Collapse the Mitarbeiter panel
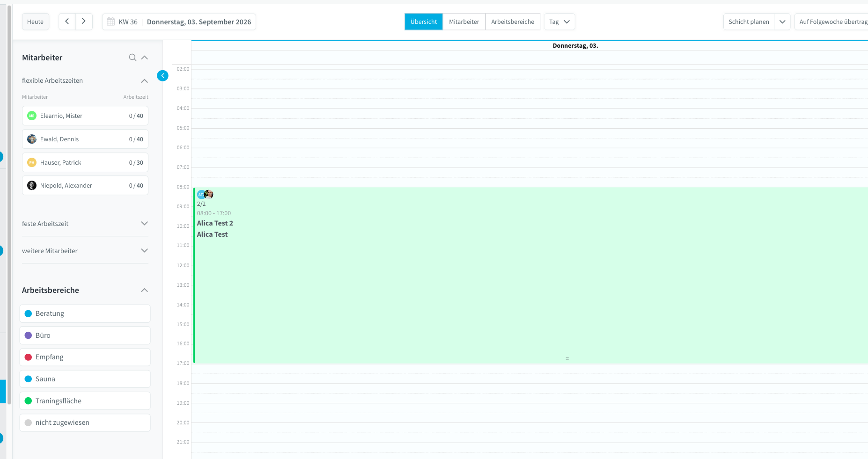 [145, 58]
